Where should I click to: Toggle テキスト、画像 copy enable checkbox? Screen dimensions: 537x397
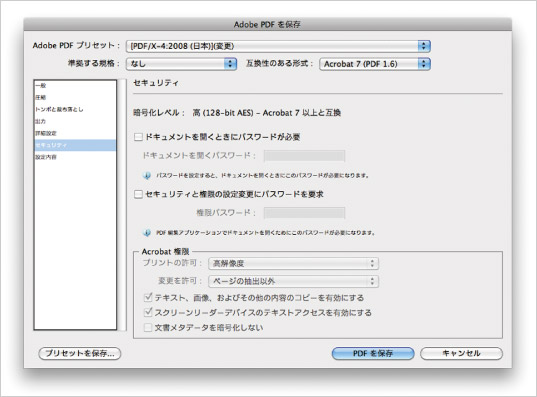point(148,297)
